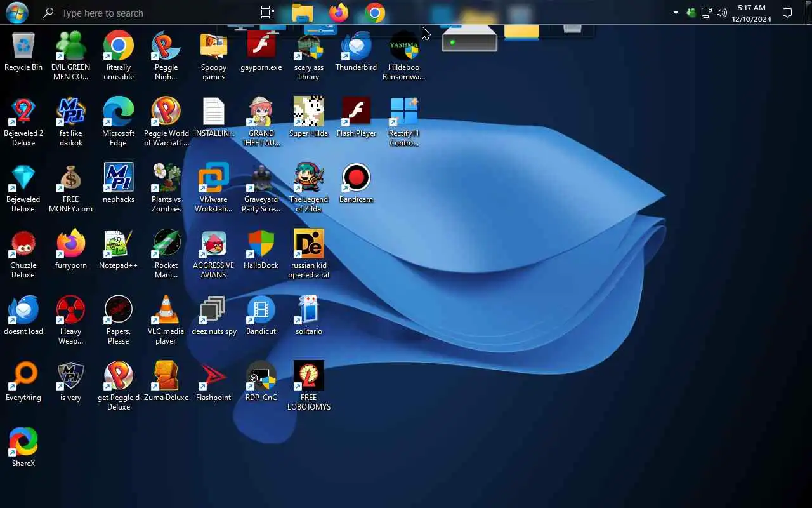Launch Thunderbird from the desktop
This screenshot has width=812, height=508.
[357, 52]
